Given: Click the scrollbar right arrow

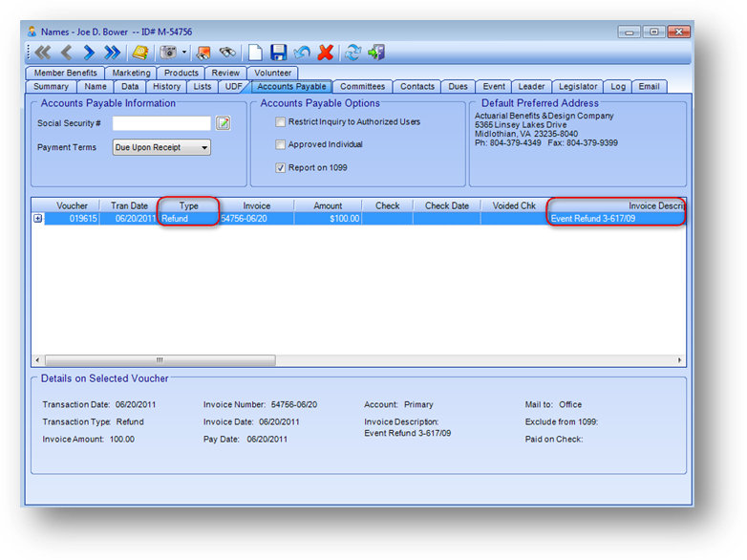Looking at the screenshot, I should tap(679, 360).
